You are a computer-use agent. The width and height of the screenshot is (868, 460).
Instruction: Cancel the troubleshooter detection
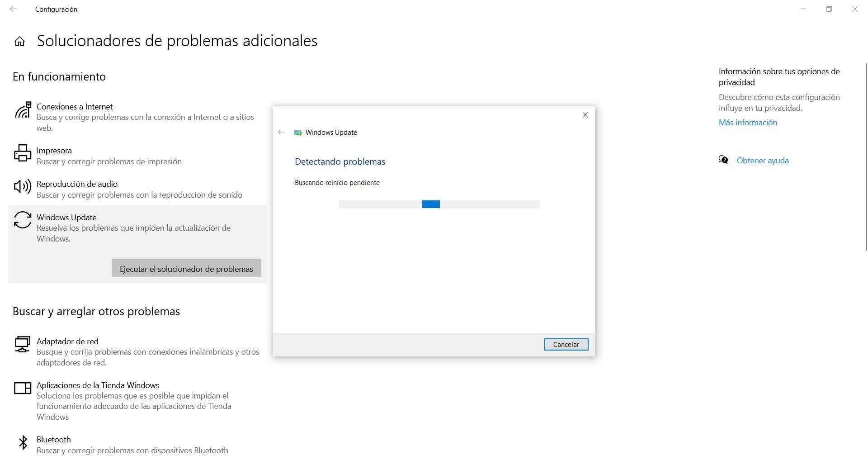tap(566, 344)
